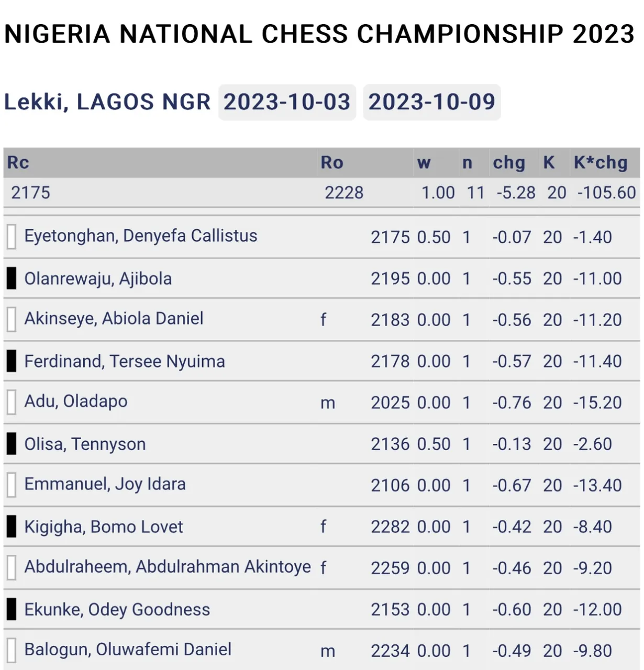Click the Rc column header

coord(18,163)
